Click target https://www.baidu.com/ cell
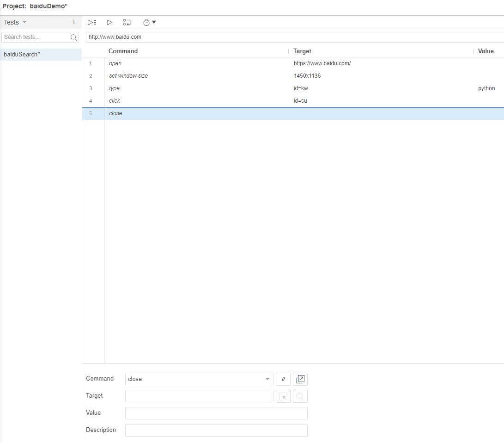 322,63
